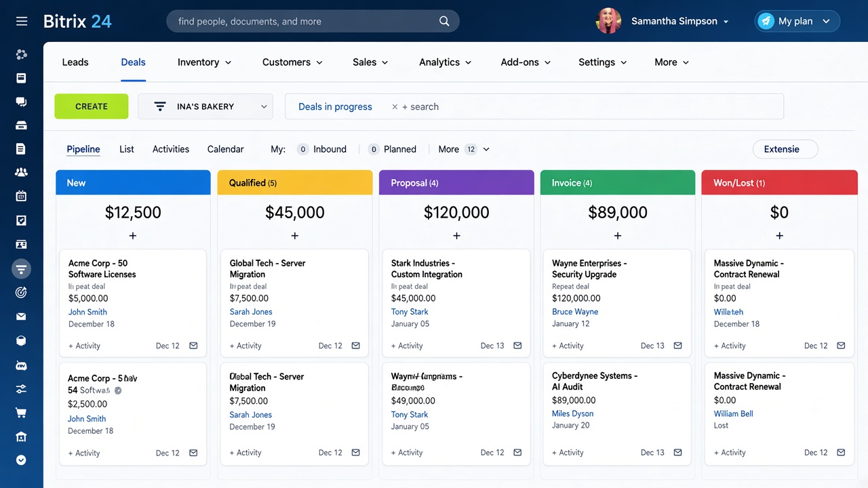
Task: Open the contact card icon in left sidebar
Action: (x=21, y=244)
